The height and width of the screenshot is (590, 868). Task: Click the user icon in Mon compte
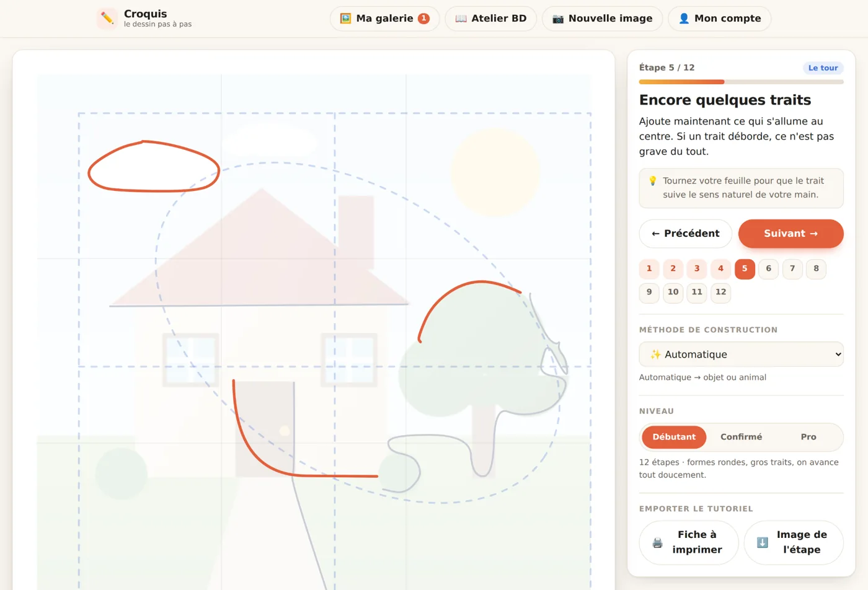point(684,19)
